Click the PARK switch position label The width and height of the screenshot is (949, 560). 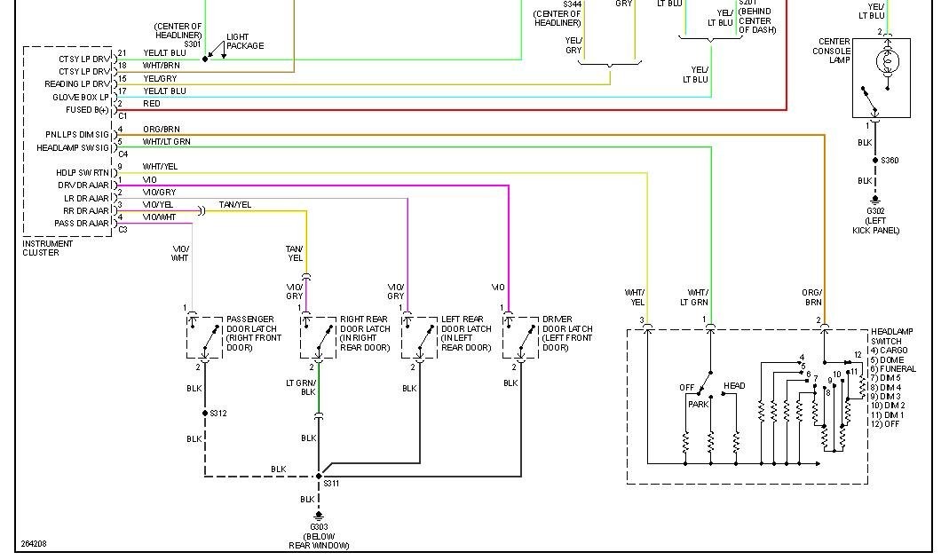tap(699, 404)
